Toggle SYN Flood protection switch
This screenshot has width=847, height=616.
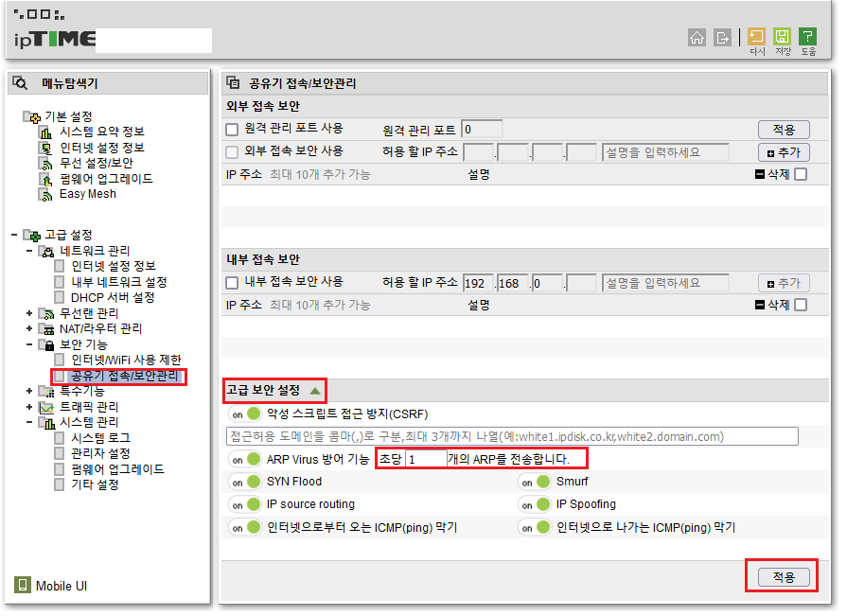point(245,483)
